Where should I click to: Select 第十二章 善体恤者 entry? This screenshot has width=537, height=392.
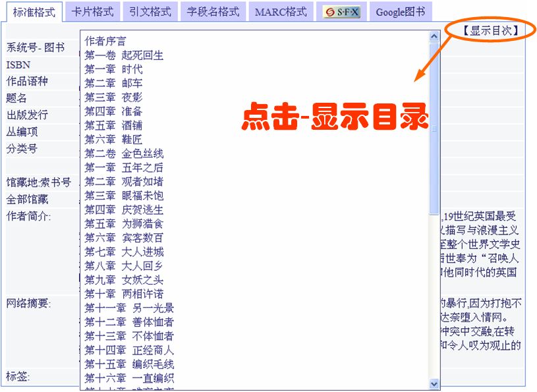pos(129,322)
